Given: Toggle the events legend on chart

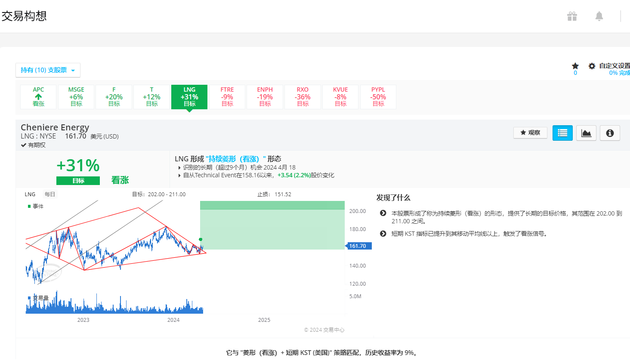Looking at the screenshot, I should (x=36, y=207).
